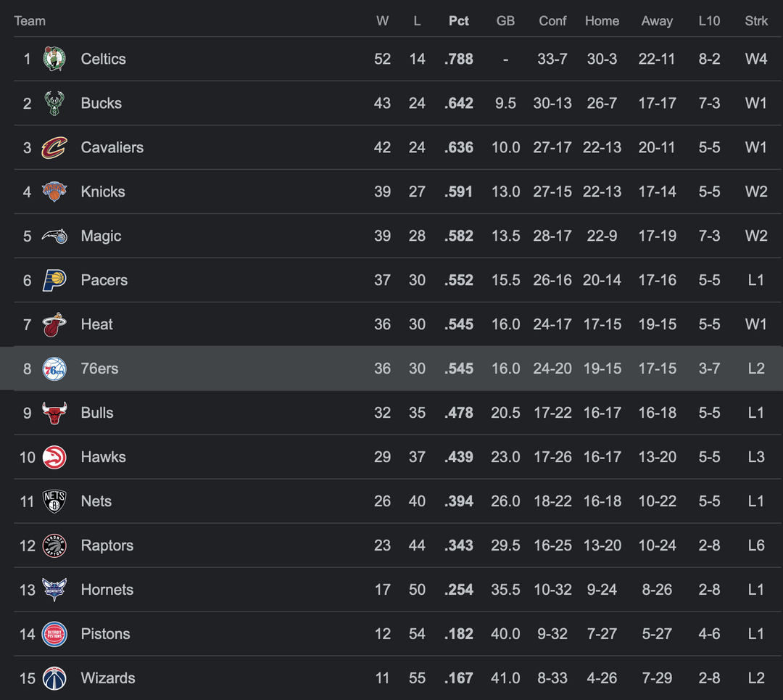Click the W column header

coord(382,21)
